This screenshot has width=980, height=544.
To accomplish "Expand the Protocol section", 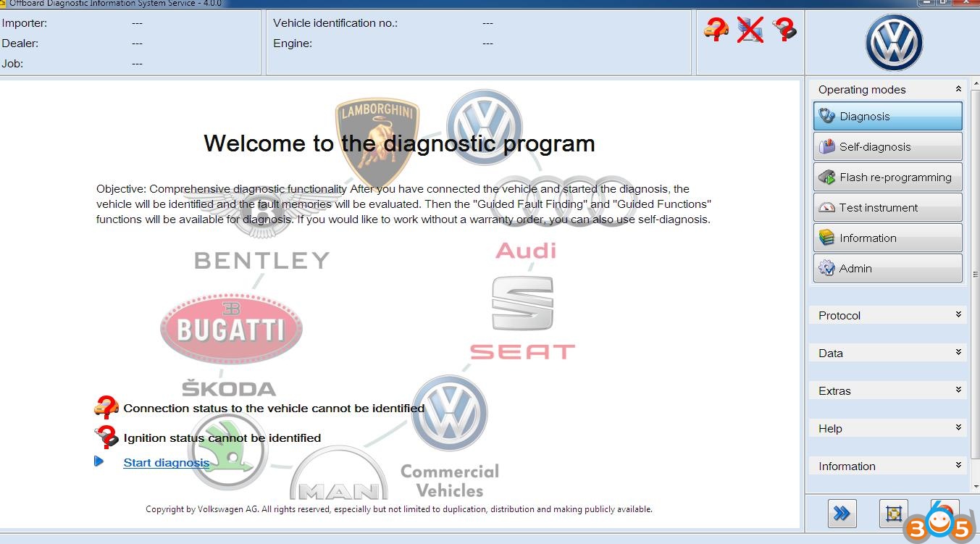I will pos(958,315).
